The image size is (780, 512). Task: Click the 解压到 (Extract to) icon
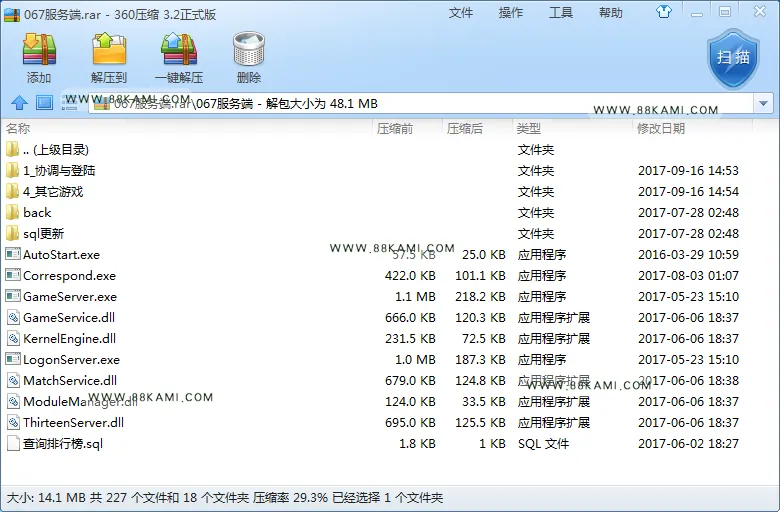[x=109, y=49]
